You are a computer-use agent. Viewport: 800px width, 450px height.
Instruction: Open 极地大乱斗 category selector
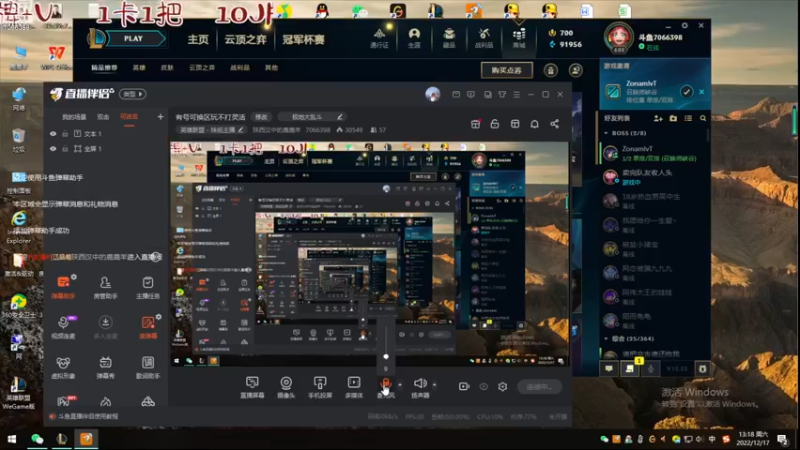(x=310, y=117)
